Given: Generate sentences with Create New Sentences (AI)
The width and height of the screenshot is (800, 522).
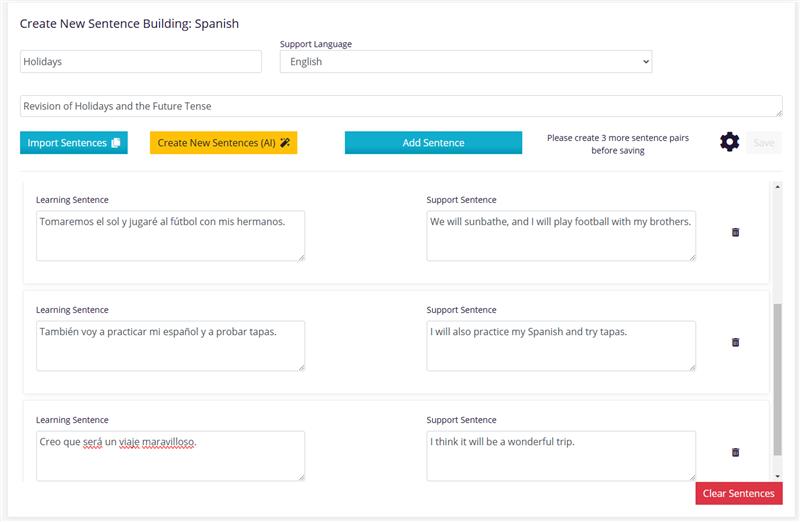Looking at the screenshot, I should click(223, 143).
